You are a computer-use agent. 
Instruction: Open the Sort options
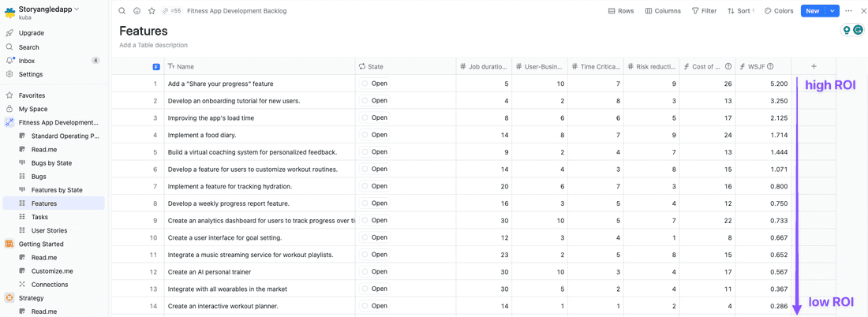pos(740,11)
